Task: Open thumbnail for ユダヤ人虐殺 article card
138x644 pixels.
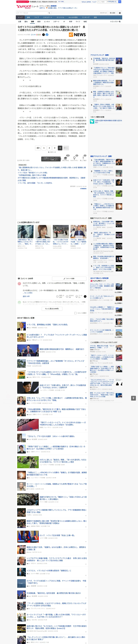Action: click(43, 232)
